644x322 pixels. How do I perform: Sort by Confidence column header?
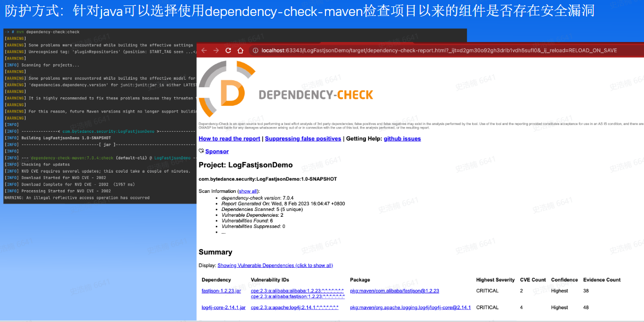click(x=564, y=279)
